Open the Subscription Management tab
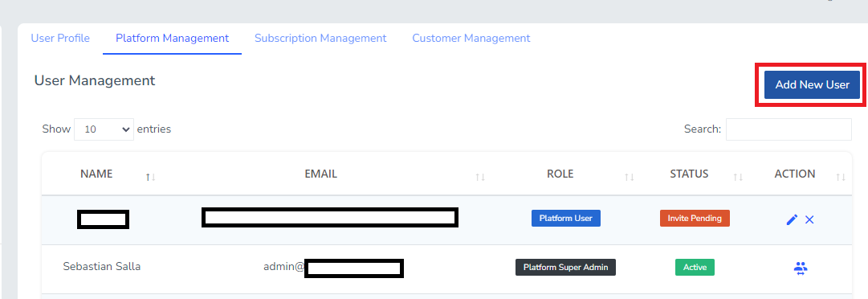 pos(320,39)
